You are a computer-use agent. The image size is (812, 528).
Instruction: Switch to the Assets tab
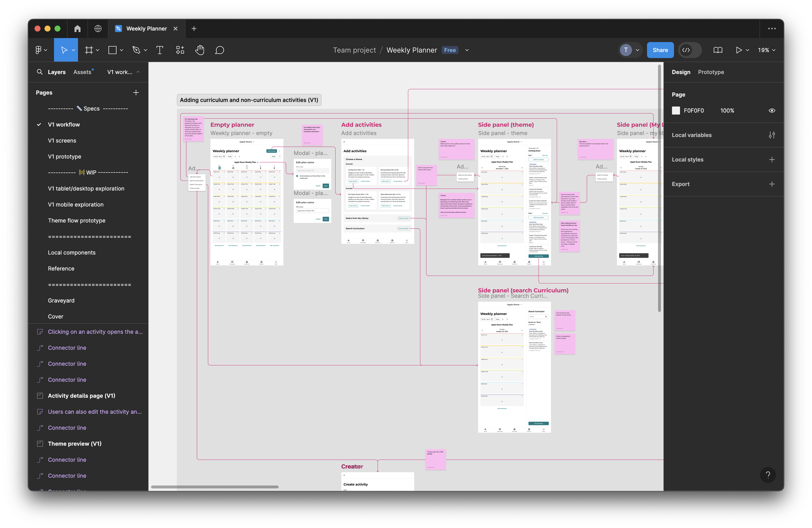tap(82, 72)
